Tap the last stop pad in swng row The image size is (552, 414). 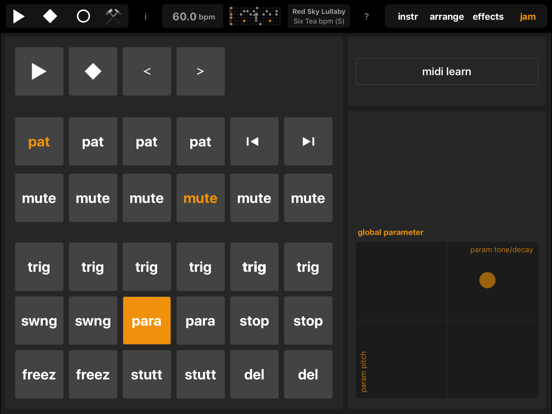(308, 321)
